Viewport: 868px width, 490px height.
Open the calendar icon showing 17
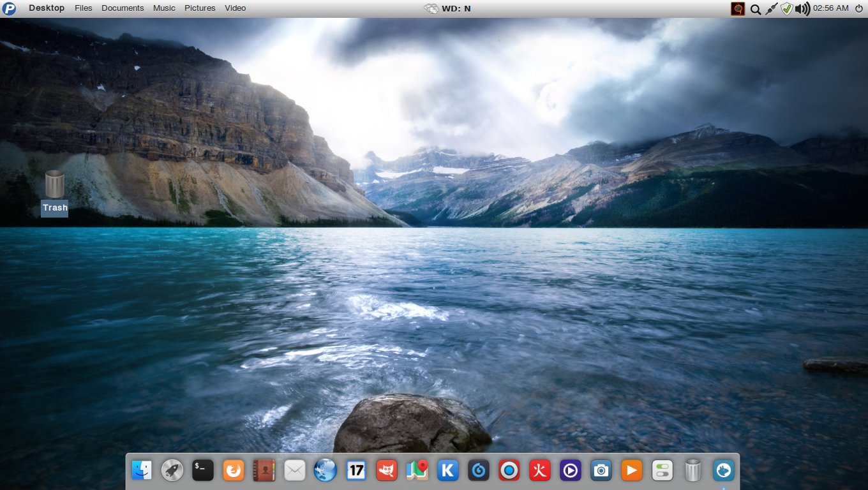(356, 471)
